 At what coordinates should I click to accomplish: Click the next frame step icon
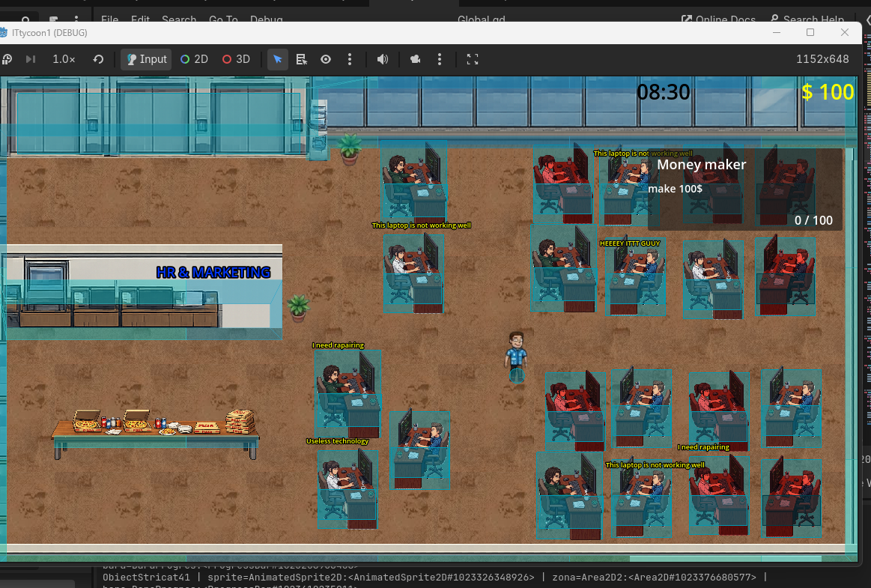[31, 59]
